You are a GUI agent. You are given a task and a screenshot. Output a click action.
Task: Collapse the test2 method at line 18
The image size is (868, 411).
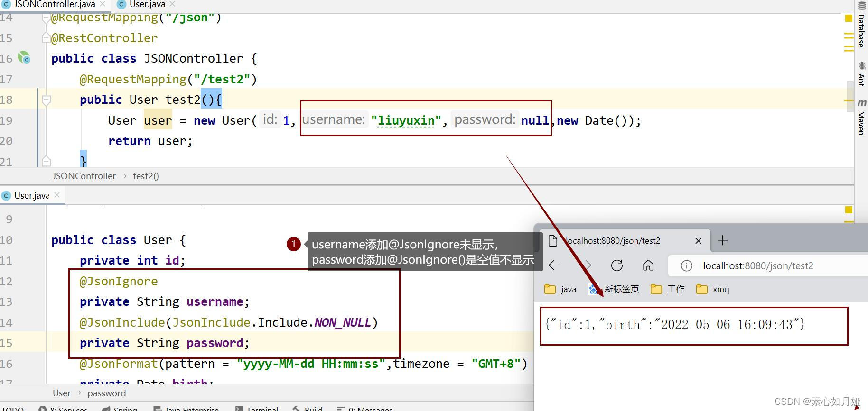pyautogui.click(x=46, y=100)
